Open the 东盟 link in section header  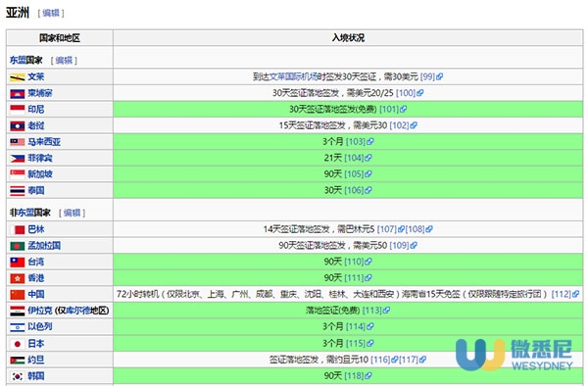pos(18,61)
